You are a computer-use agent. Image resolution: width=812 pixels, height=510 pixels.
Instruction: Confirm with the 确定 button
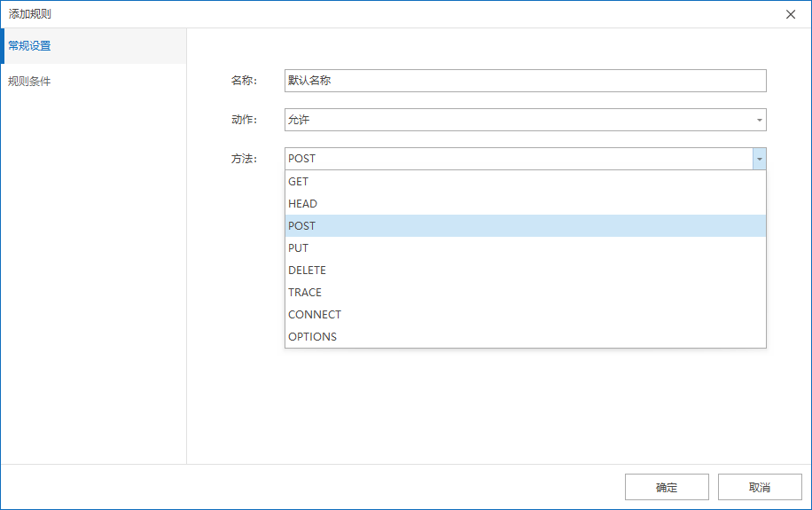667,487
